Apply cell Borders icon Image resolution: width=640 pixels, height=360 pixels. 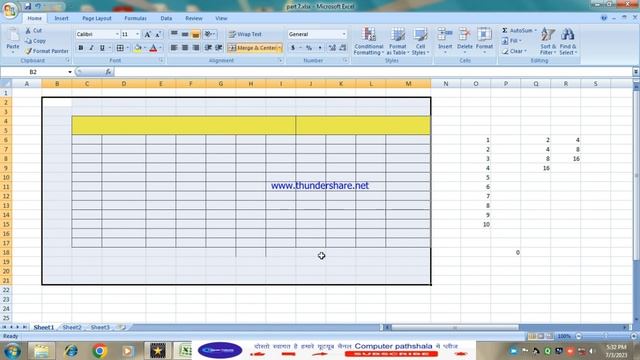[x=120, y=48]
